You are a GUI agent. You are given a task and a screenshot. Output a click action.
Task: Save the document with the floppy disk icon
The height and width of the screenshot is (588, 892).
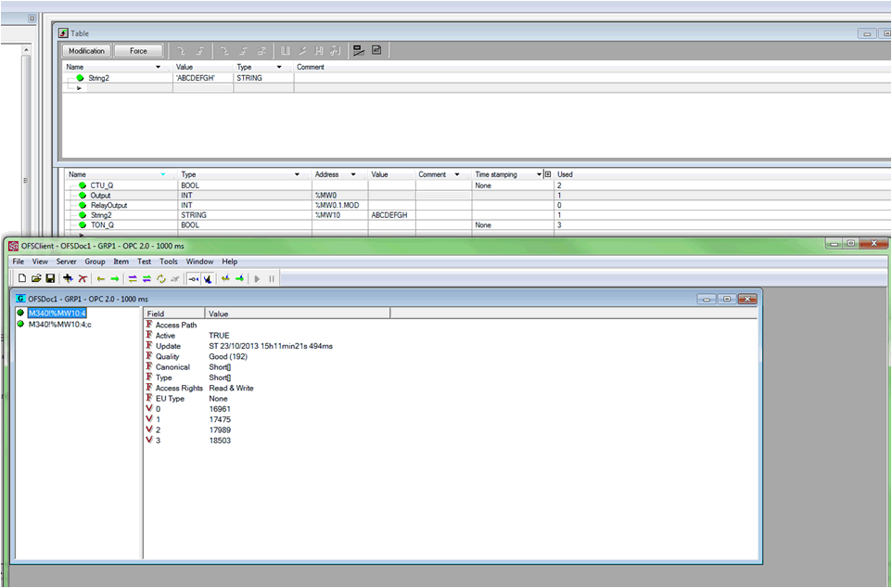[x=50, y=278]
